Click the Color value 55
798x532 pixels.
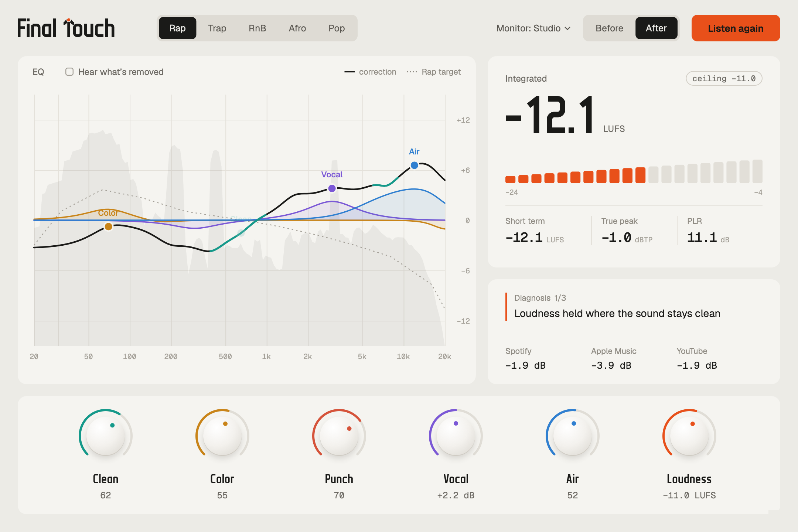click(222, 495)
